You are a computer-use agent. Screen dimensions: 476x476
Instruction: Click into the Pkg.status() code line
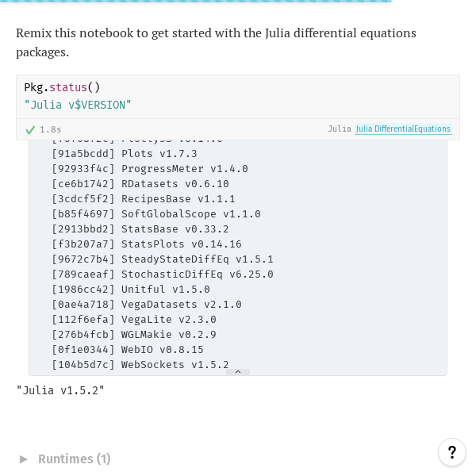coord(63,87)
